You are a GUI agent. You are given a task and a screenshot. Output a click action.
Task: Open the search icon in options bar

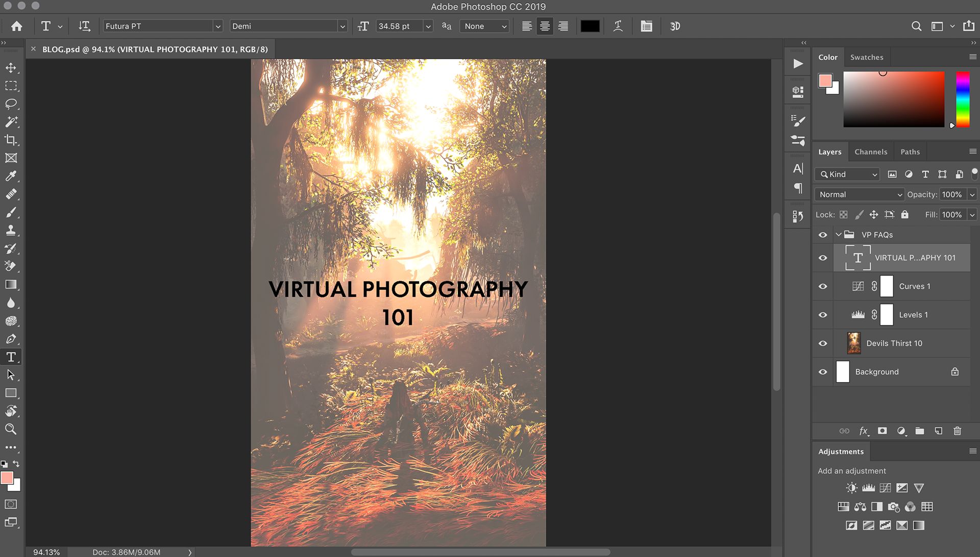click(916, 26)
